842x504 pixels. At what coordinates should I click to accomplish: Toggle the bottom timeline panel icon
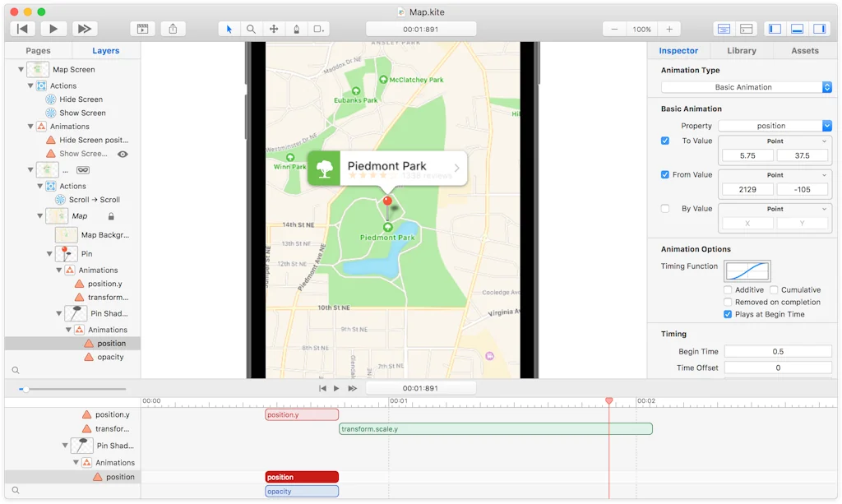(x=796, y=28)
